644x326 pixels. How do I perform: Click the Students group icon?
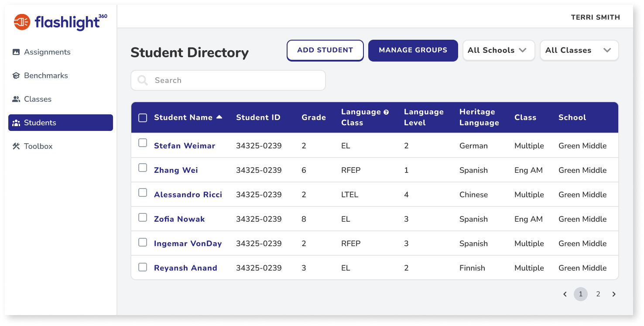(16, 123)
